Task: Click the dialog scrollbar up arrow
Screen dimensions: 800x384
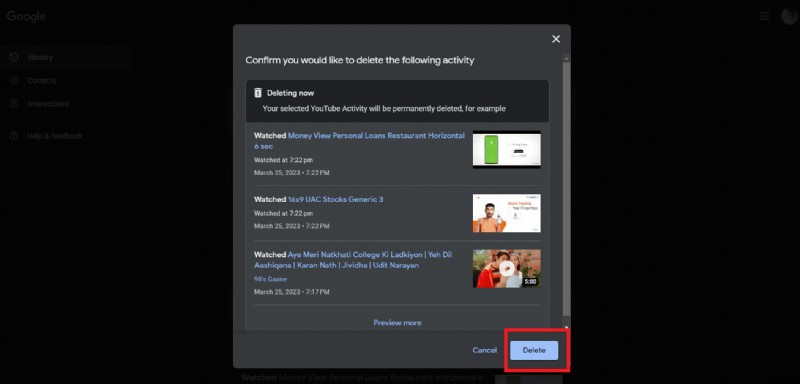Action: pyautogui.click(x=566, y=59)
